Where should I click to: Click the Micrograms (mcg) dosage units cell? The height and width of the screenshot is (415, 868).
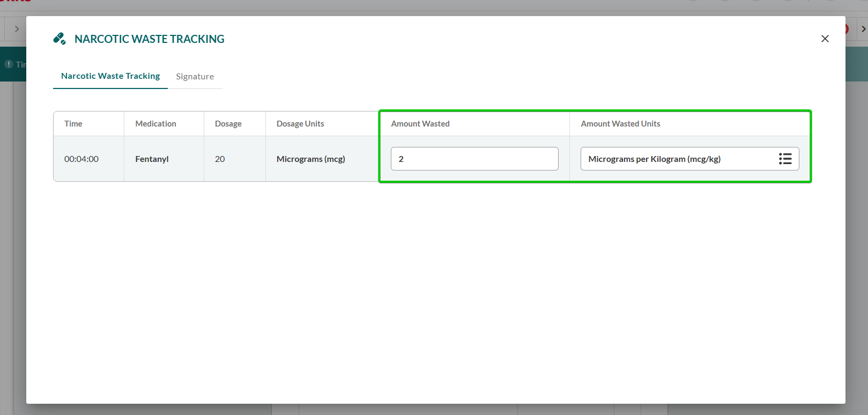pyautogui.click(x=311, y=159)
